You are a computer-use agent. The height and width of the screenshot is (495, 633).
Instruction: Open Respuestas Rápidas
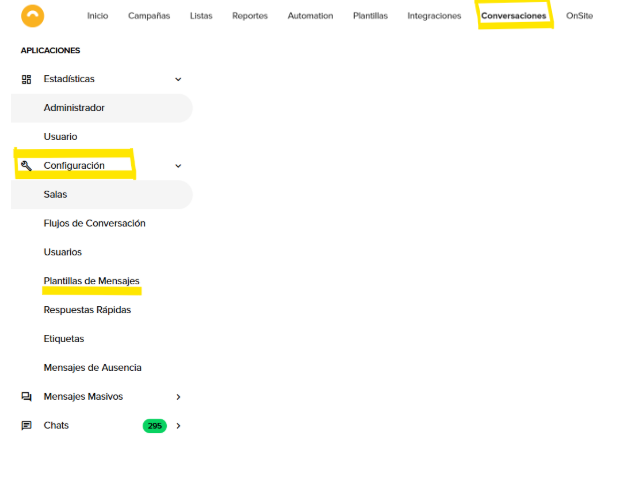pos(87,310)
